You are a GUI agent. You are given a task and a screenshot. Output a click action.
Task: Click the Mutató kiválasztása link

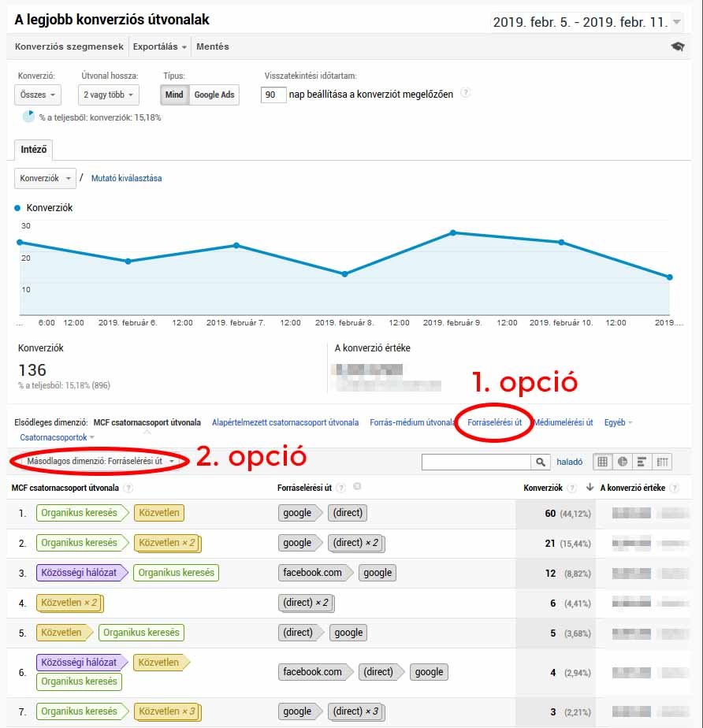point(127,178)
